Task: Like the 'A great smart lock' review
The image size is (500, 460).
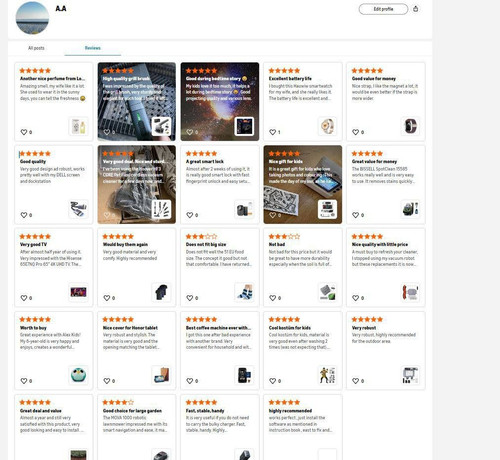Action: (x=190, y=215)
